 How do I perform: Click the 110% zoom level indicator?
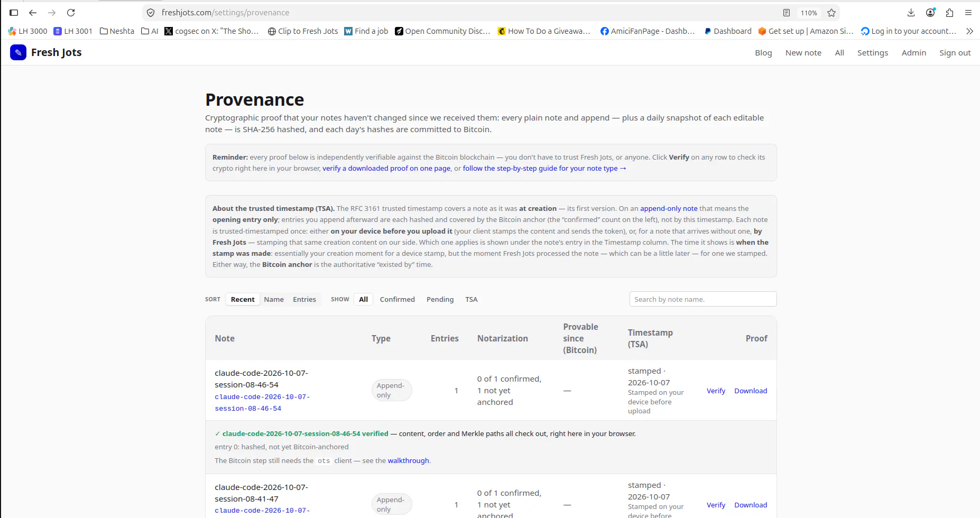809,13
